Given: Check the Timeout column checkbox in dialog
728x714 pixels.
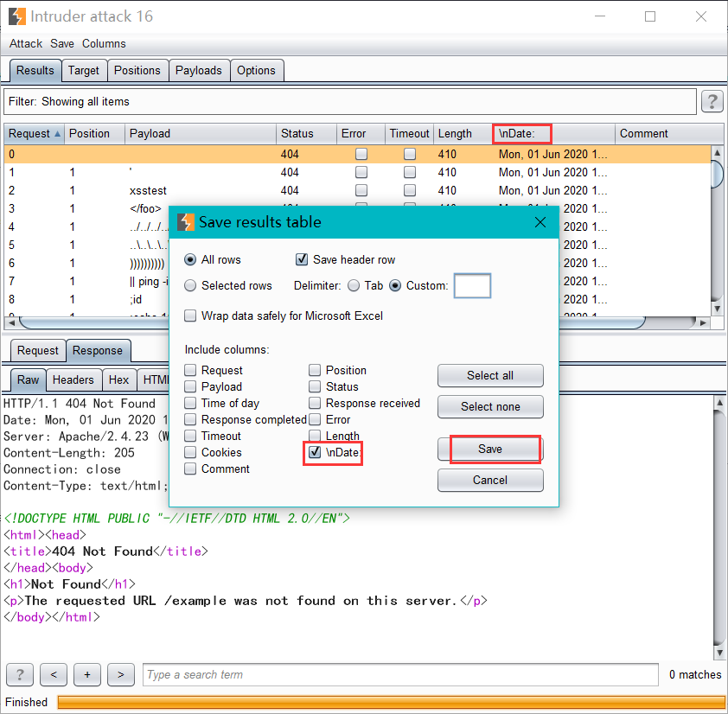Looking at the screenshot, I should click(190, 436).
